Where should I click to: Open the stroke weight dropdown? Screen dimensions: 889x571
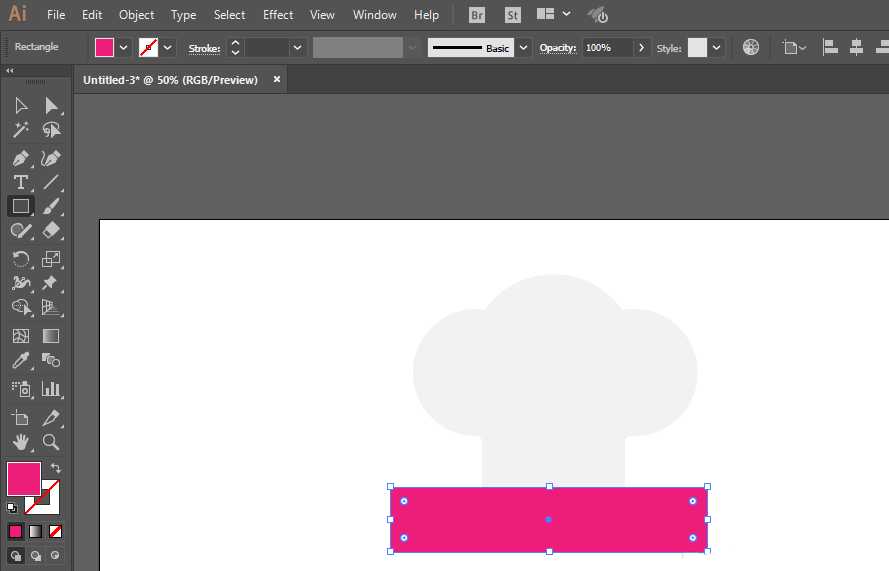297,47
